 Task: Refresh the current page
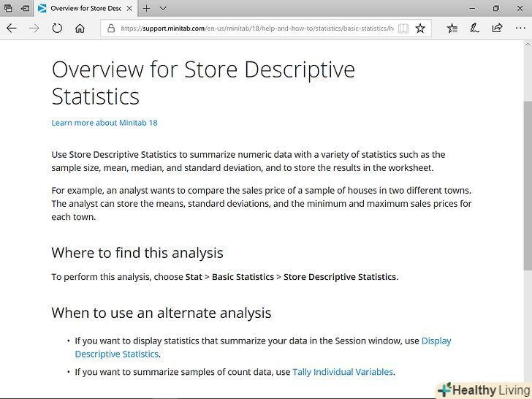click(x=57, y=28)
